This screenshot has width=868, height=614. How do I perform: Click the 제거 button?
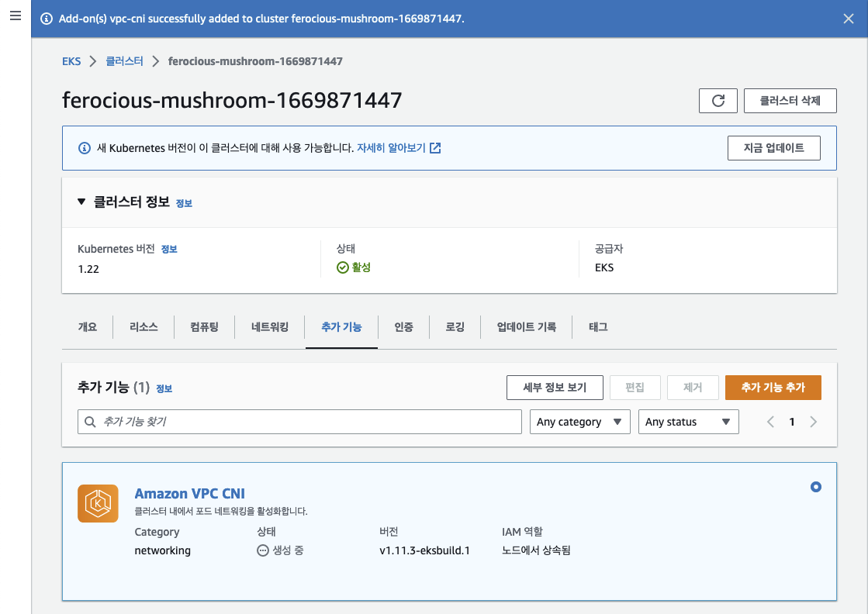[693, 388]
